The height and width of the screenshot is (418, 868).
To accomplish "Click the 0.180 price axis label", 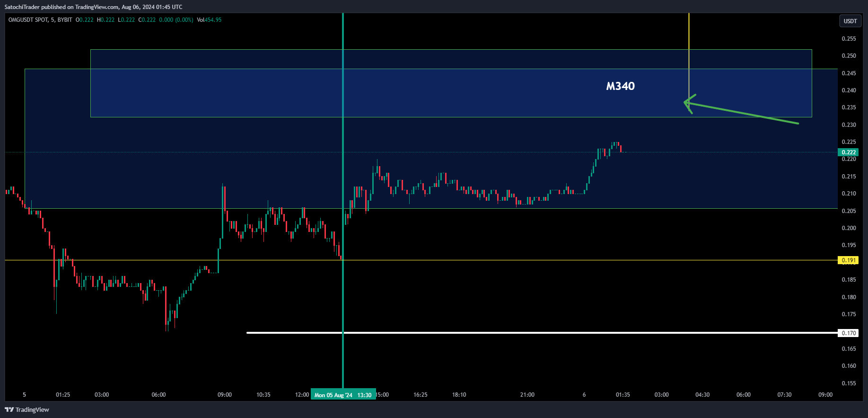I will [x=849, y=297].
